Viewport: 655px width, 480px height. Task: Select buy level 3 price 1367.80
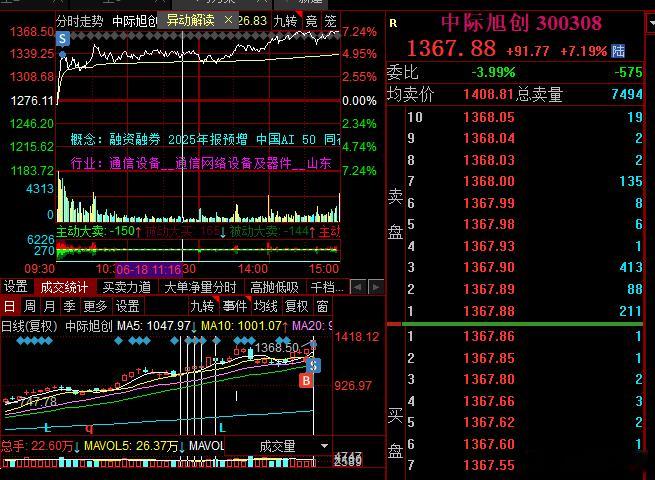click(x=489, y=379)
